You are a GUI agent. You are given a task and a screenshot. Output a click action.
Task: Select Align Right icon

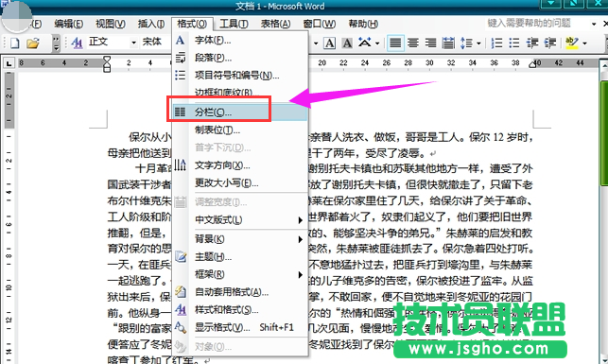(x=430, y=43)
